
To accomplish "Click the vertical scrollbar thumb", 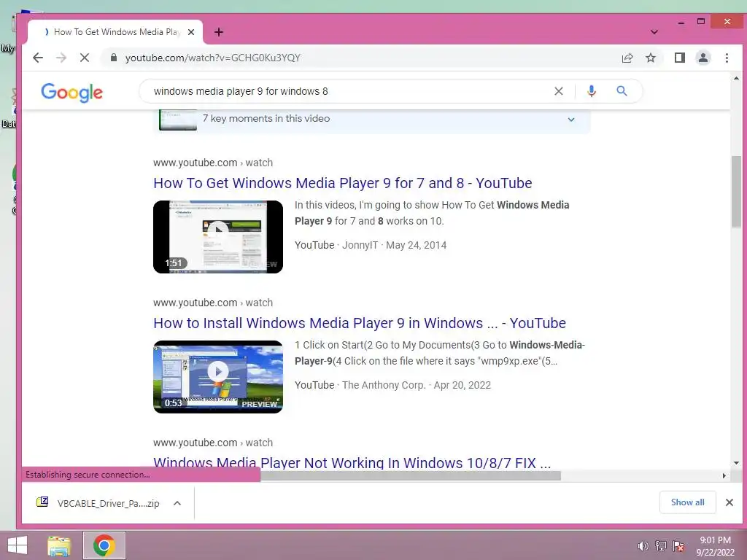I will (737, 192).
